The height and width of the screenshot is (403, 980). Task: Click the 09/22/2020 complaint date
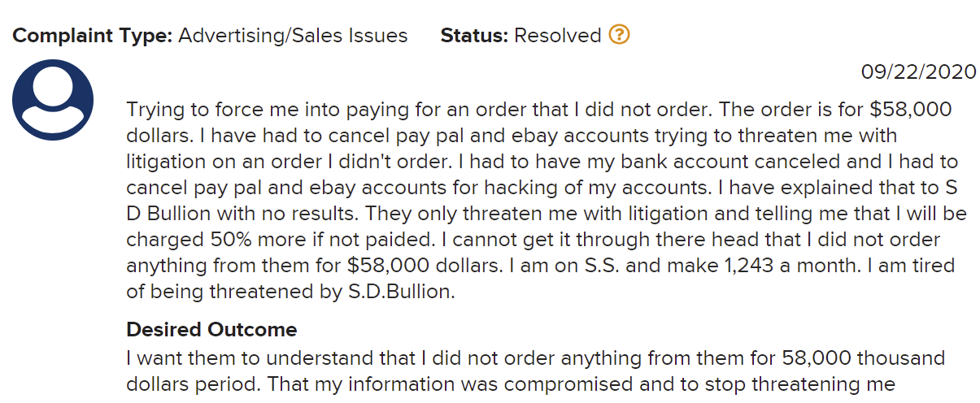pyautogui.click(x=918, y=71)
